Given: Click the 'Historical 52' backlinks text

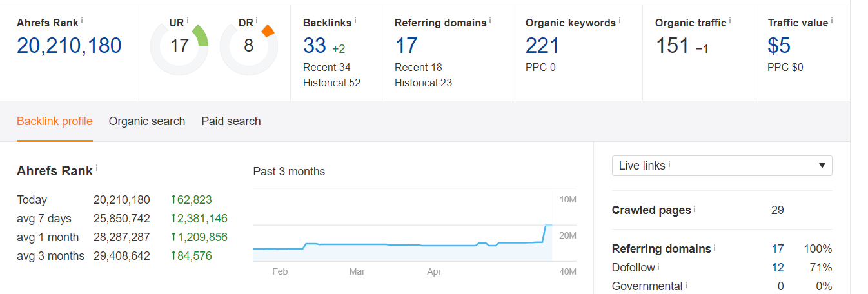Looking at the screenshot, I should point(331,83).
